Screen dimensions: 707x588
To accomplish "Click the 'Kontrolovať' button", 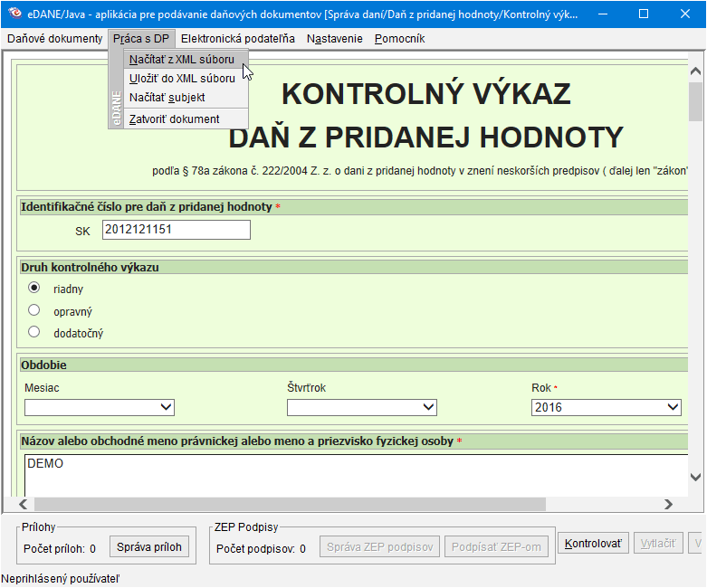I will coord(593,544).
